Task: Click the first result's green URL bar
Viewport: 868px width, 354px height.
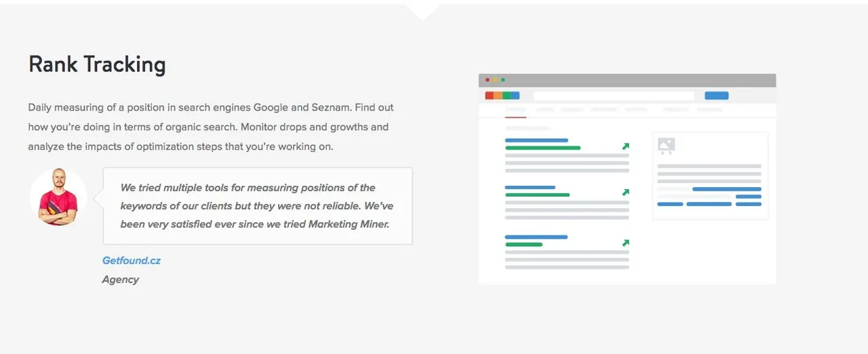Action: (x=542, y=147)
